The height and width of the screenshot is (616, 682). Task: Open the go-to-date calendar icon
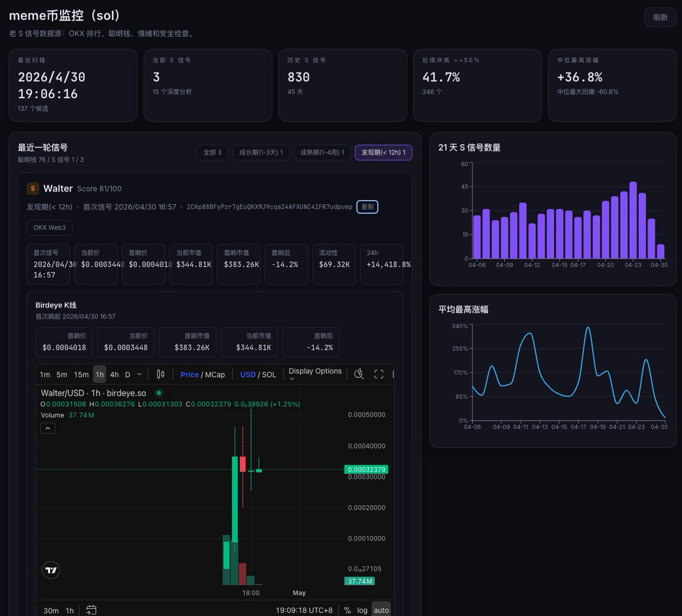91,610
